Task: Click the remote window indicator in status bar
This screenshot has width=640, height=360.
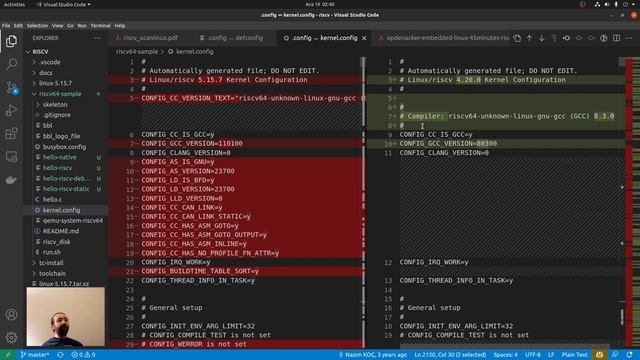Action: tap(8, 355)
